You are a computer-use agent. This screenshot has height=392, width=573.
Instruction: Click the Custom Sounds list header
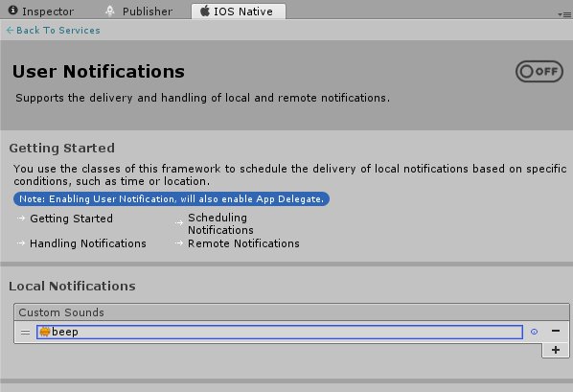(291, 312)
